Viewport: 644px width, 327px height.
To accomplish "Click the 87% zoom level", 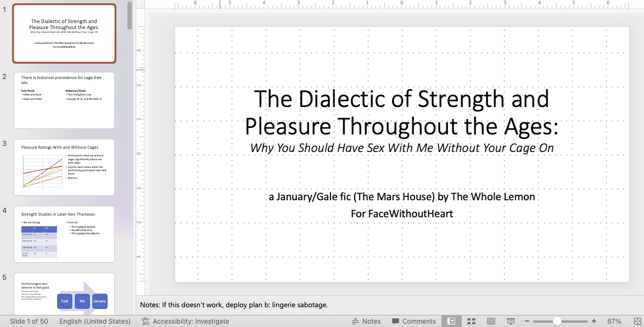I will pyautogui.click(x=614, y=322).
